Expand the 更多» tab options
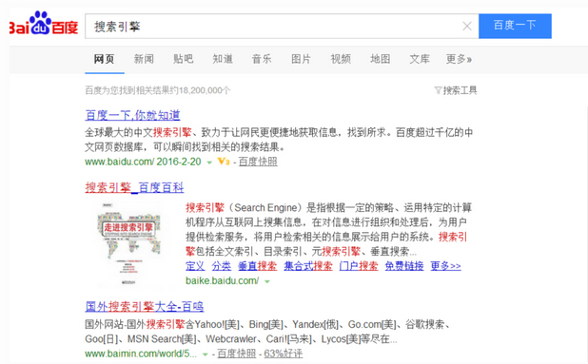This screenshot has width=588, height=364. click(x=459, y=59)
